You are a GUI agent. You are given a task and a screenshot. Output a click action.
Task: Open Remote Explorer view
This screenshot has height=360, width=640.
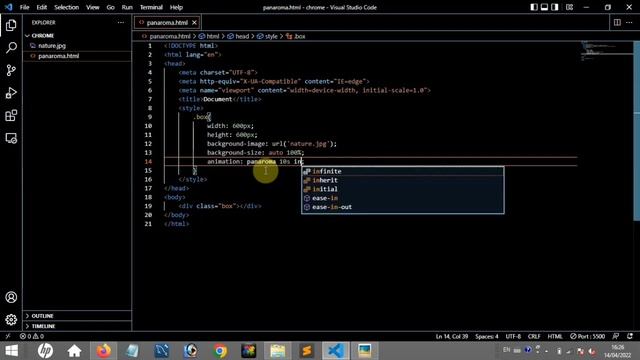coord(11,138)
